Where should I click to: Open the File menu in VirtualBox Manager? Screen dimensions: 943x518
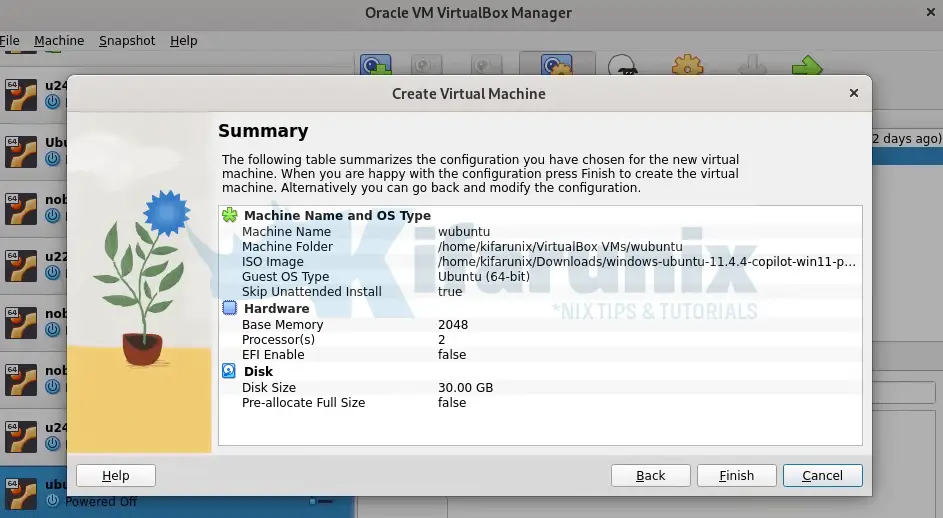point(10,40)
